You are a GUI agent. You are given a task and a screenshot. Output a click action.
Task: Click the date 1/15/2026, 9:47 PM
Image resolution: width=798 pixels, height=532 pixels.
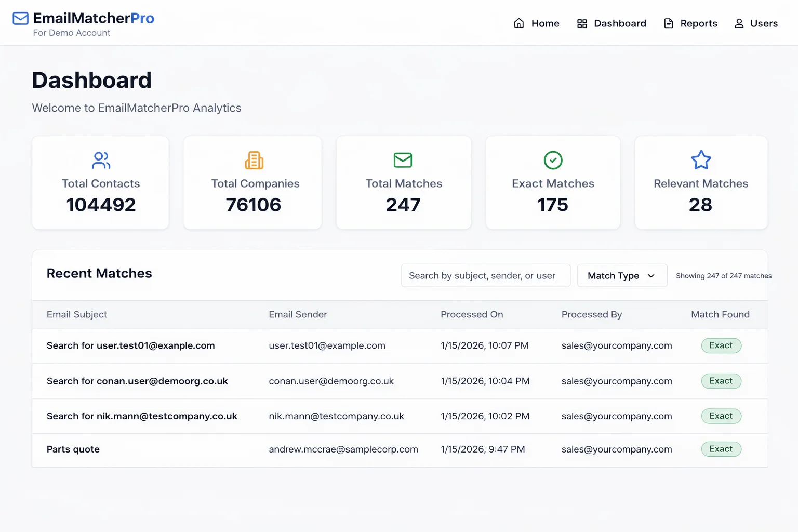[483, 449]
